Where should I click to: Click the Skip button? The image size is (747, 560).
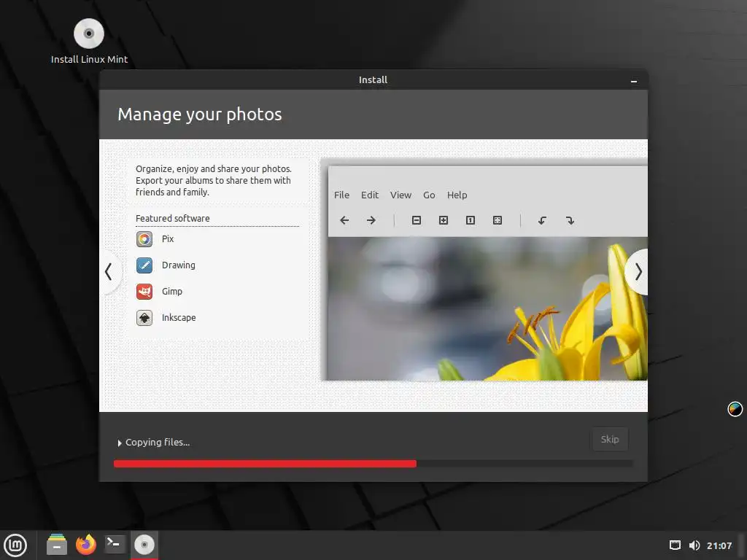pos(610,439)
